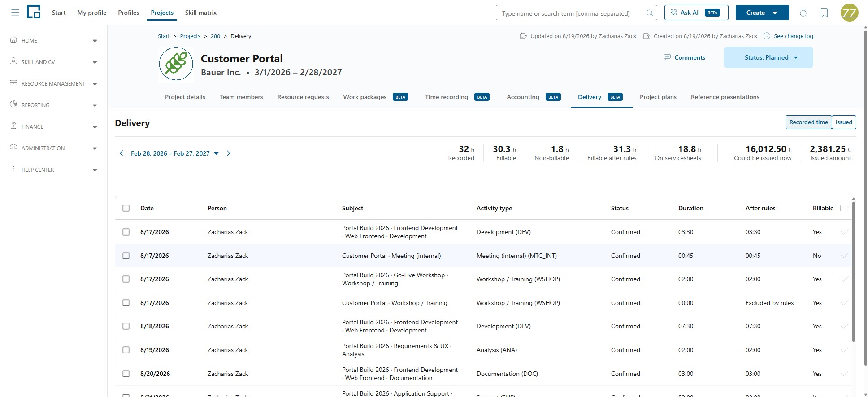868x397 pixels.
Task: Click the Skill and CV person icon
Action: pyautogui.click(x=13, y=61)
